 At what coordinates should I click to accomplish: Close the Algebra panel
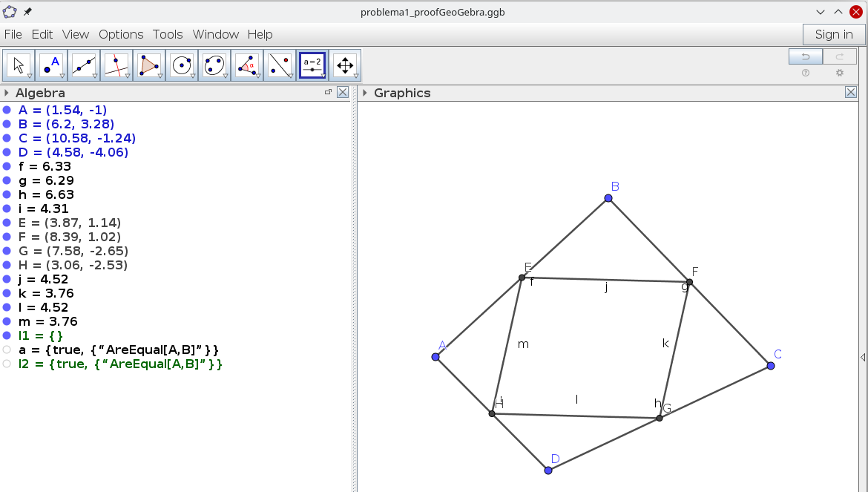pyautogui.click(x=343, y=93)
